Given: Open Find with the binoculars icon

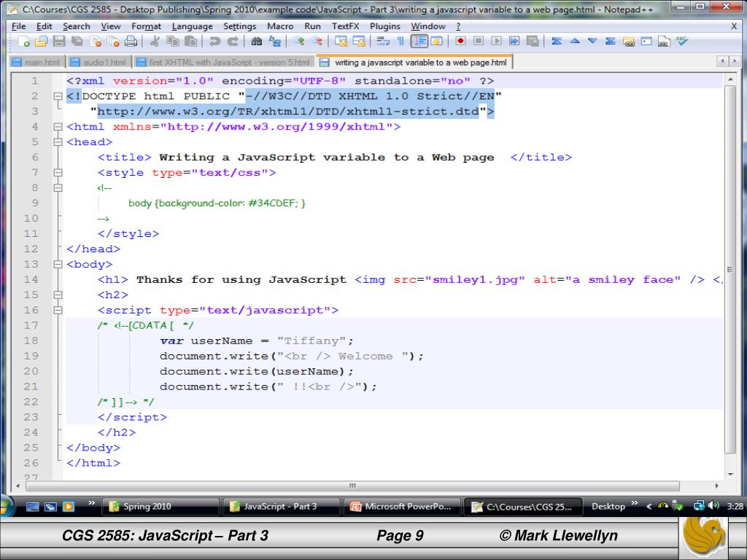Looking at the screenshot, I should [257, 42].
